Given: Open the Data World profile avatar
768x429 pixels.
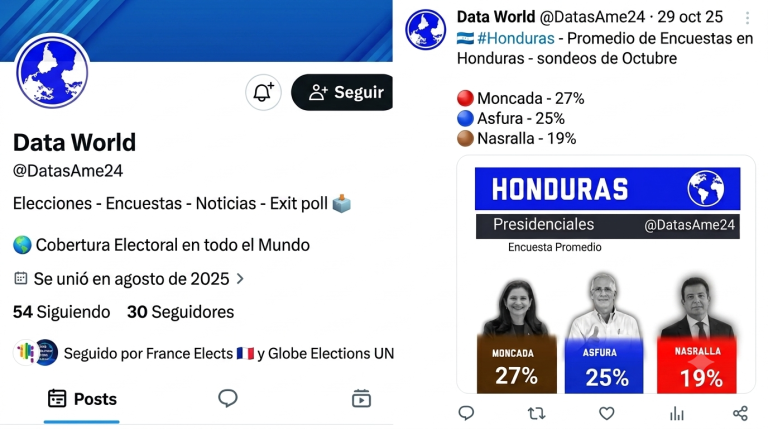Looking at the screenshot, I should tap(52, 72).
